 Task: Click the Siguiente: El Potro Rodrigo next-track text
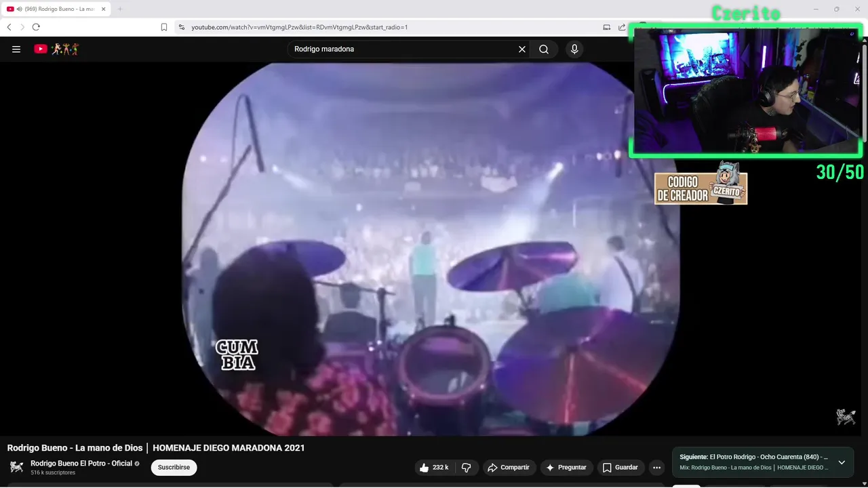[753, 457]
